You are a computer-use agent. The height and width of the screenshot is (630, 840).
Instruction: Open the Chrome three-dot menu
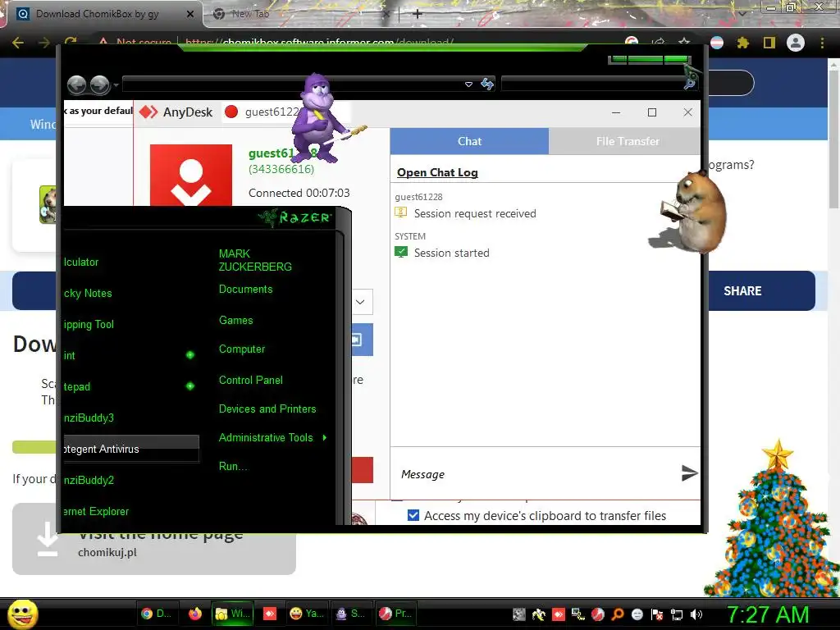[x=822, y=43]
